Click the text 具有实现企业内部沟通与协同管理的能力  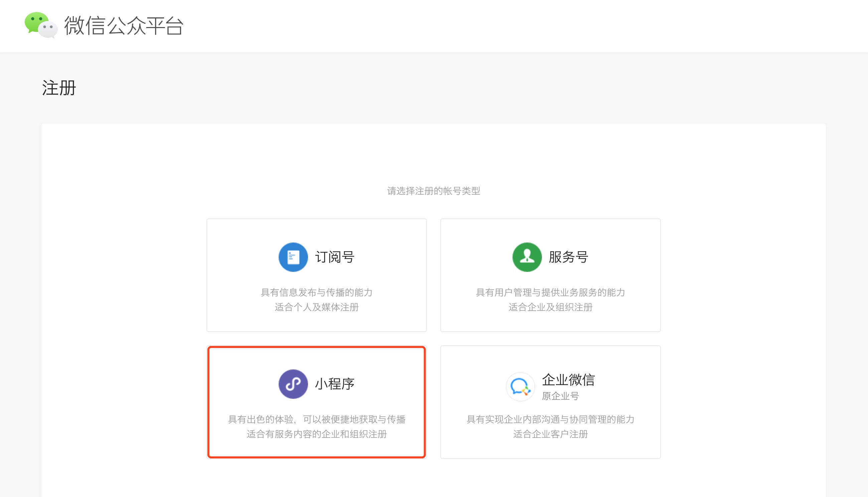click(551, 420)
